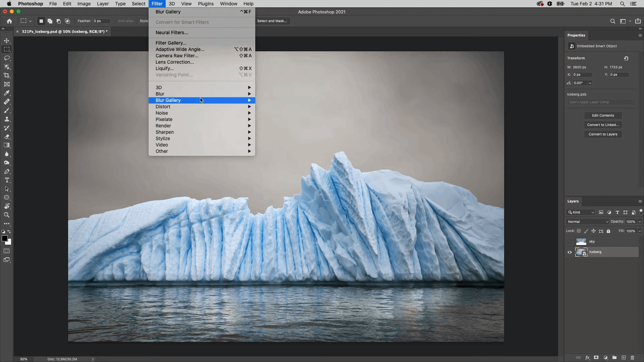Open the Fill slider dropdown
644x362 pixels.
[640, 231]
